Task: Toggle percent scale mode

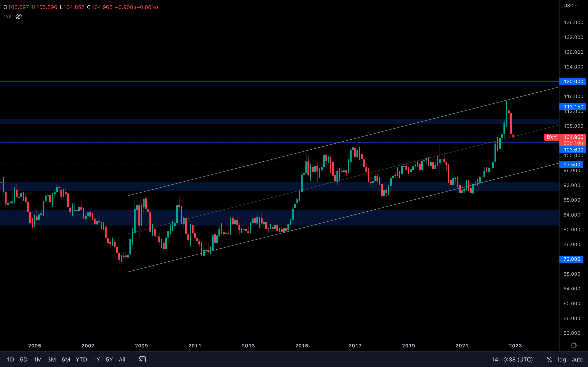Action: click(x=549, y=359)
